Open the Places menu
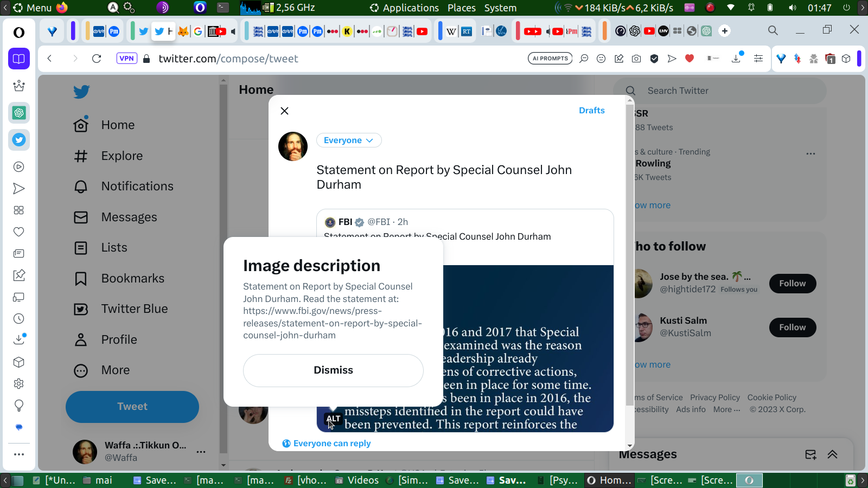This screenshot has height=488, width=868. tap(461, 8)
